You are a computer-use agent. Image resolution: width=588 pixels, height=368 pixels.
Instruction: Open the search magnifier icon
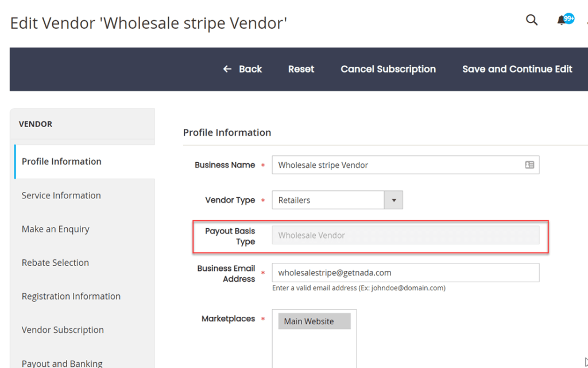(531, 20)
